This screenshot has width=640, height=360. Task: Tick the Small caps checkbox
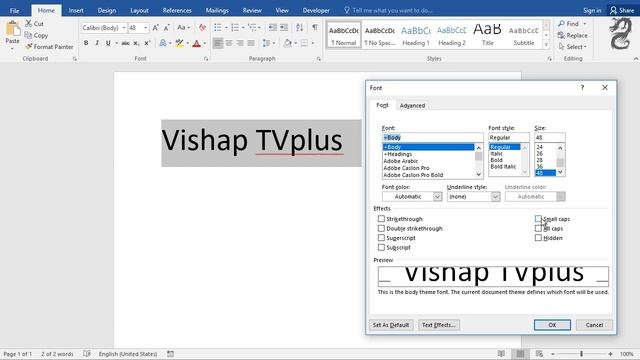click(x=538, y=219)
